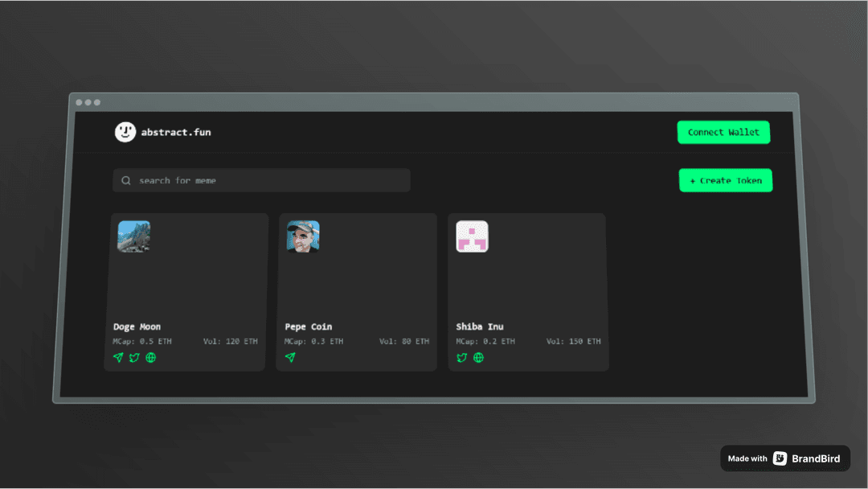Visit Doge Moon's website globe icon
The width and height of the screenshot is (868, 489).
pos(150,357)
